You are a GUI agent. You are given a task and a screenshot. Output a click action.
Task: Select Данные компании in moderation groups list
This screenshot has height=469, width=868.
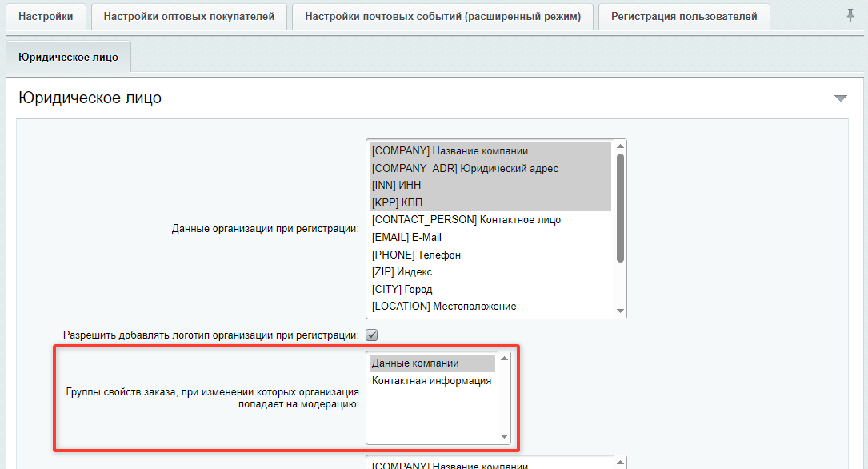432,363
